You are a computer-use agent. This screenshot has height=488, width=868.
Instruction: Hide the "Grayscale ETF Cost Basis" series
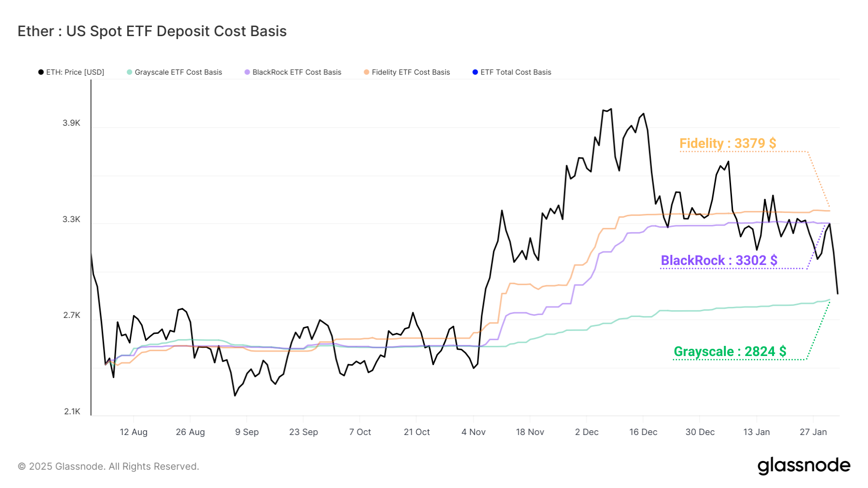click(x=178, y=72)
